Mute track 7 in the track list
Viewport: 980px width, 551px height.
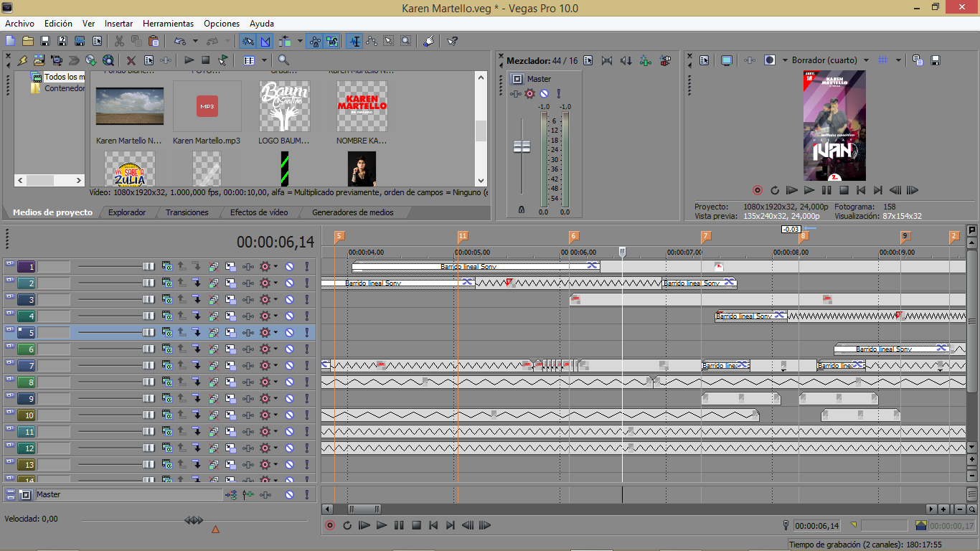pos(290,365)
